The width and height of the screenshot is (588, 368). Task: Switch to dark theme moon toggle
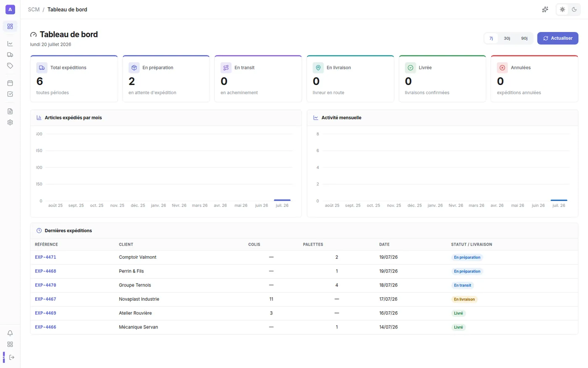tap(574, 9)
